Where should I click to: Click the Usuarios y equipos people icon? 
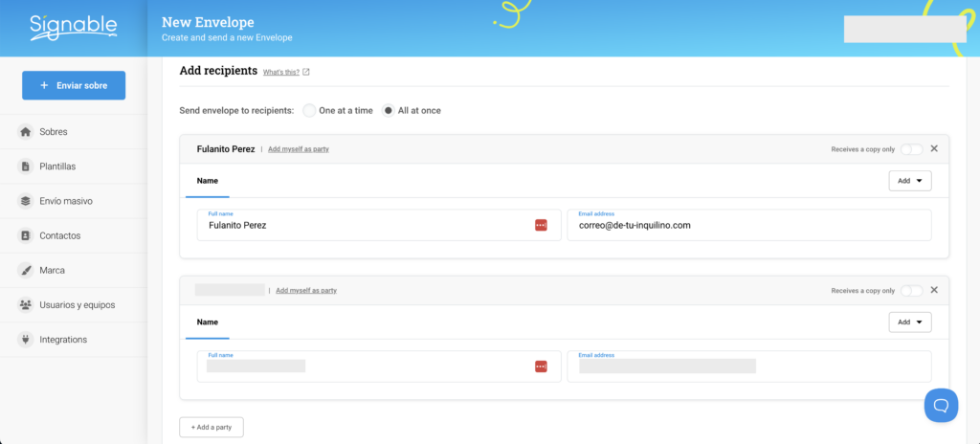(x=26, y=305)
